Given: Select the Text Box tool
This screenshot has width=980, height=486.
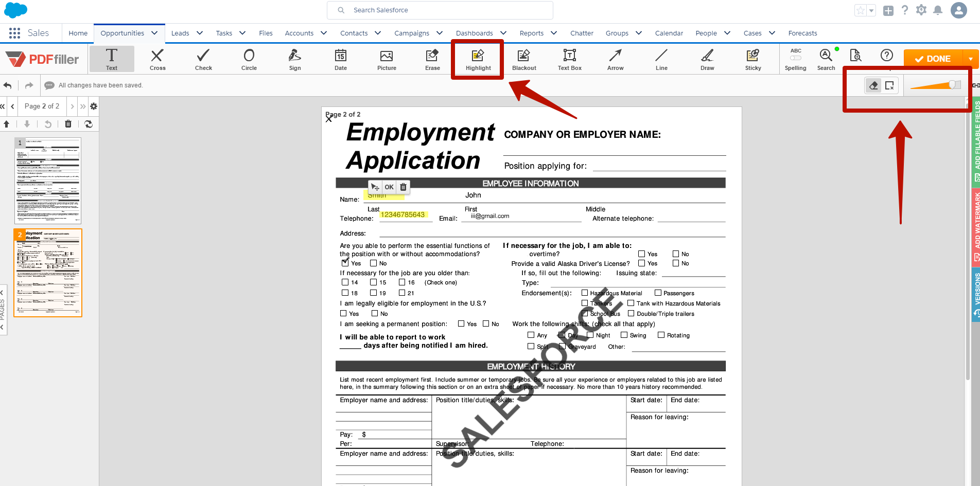Looking at the screenshot, I should pos(570,59).
